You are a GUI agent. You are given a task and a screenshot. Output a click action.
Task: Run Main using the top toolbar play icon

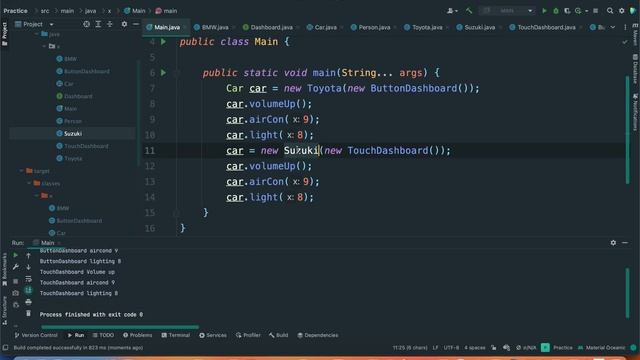coord(544,11)
